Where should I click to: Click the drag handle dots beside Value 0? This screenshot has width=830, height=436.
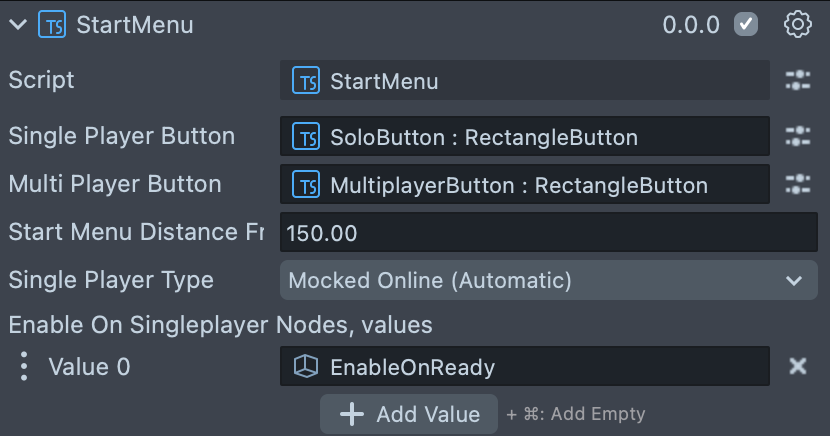click(x=24, y=366)
